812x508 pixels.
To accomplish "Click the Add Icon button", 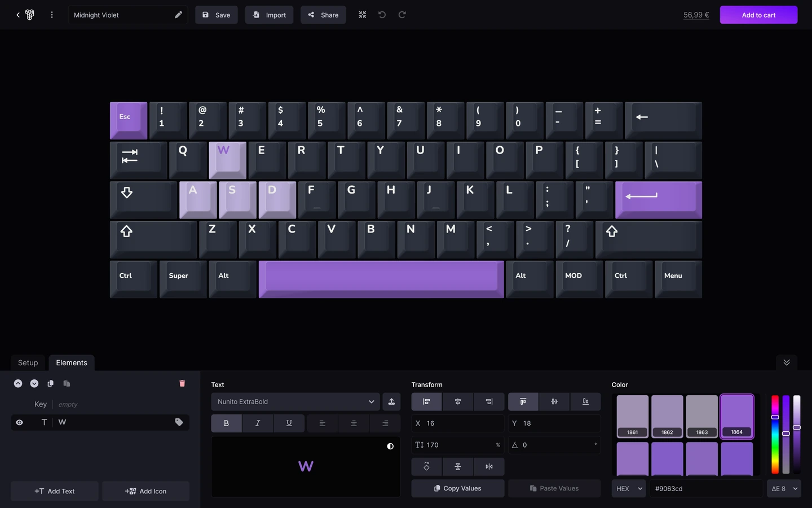I will pyautogui.click(x=145, y=491).
